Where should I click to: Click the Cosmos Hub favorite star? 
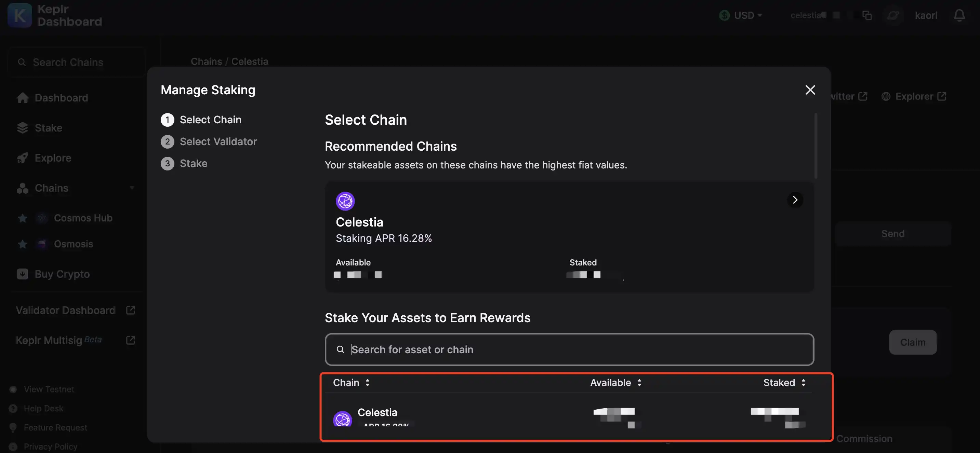click(23, 218)
